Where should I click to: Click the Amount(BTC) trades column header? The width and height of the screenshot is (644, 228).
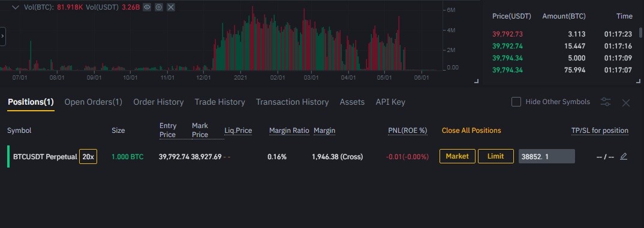click(564, 16)
